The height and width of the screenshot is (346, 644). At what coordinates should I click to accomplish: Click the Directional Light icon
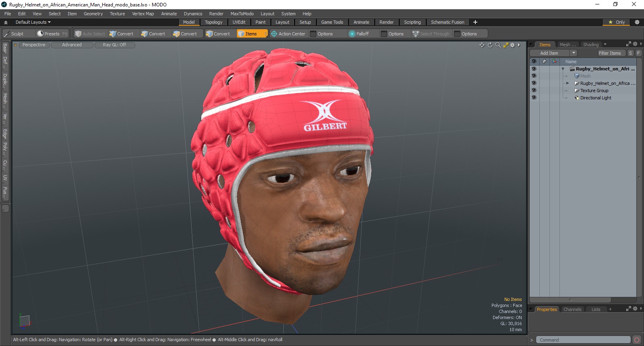coord(577,98)
